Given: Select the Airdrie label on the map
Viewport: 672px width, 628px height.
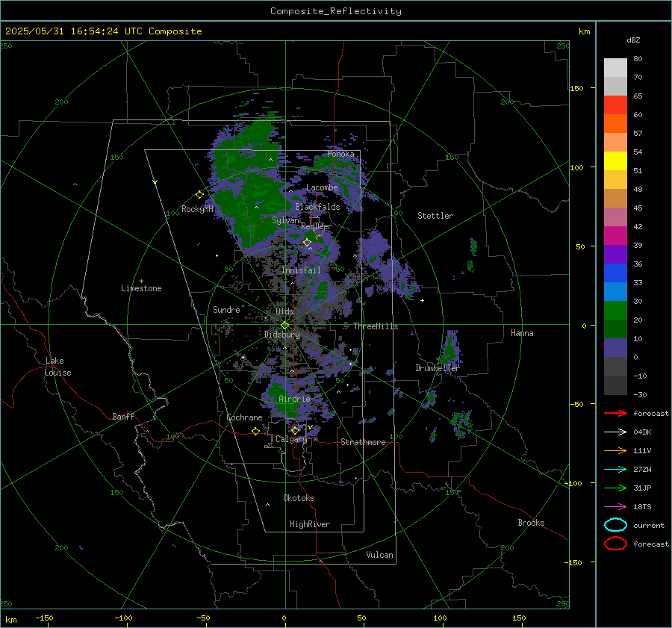Looking at the screenshot, I should (x=294, y=399).
